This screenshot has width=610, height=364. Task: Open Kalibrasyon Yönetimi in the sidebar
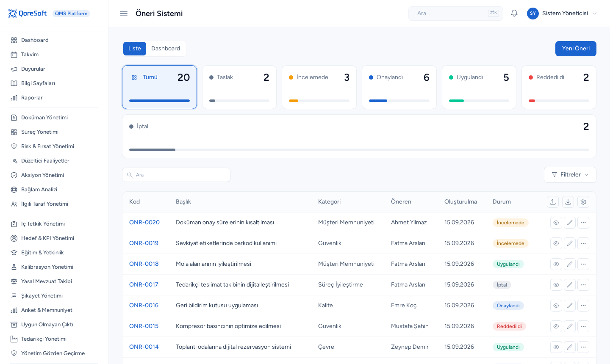pyautogui.click(x=54, y=267)
